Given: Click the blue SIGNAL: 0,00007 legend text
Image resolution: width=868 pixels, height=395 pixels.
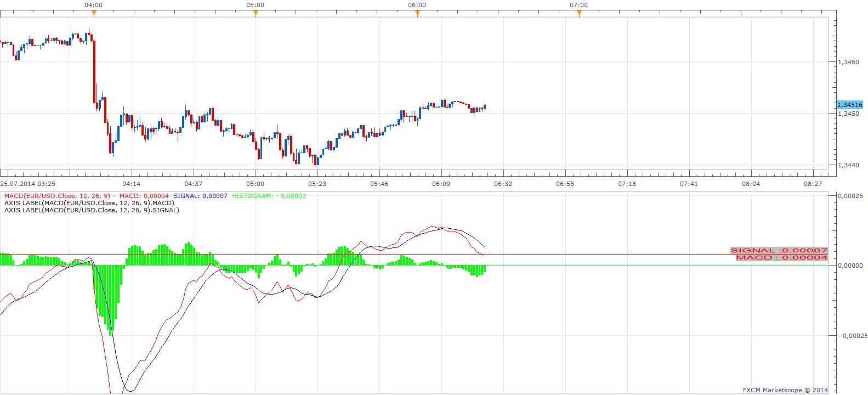Looking at the screenshot, I should coord(200,196).
